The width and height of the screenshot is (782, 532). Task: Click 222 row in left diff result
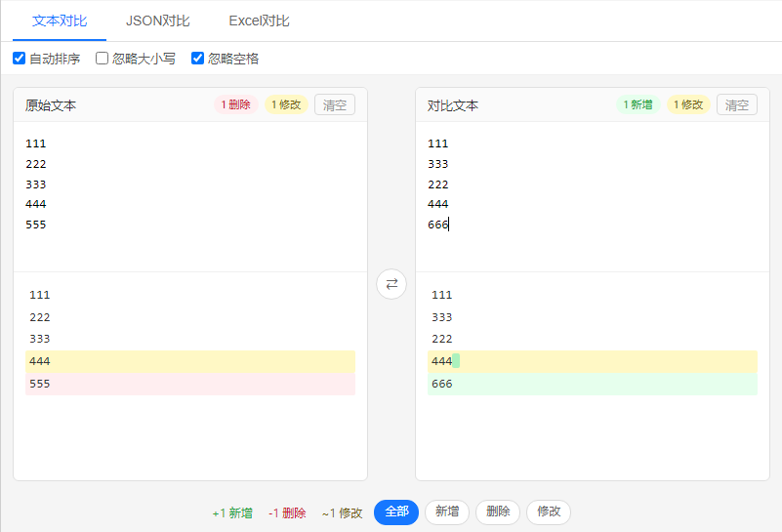[x=190, y=317]
